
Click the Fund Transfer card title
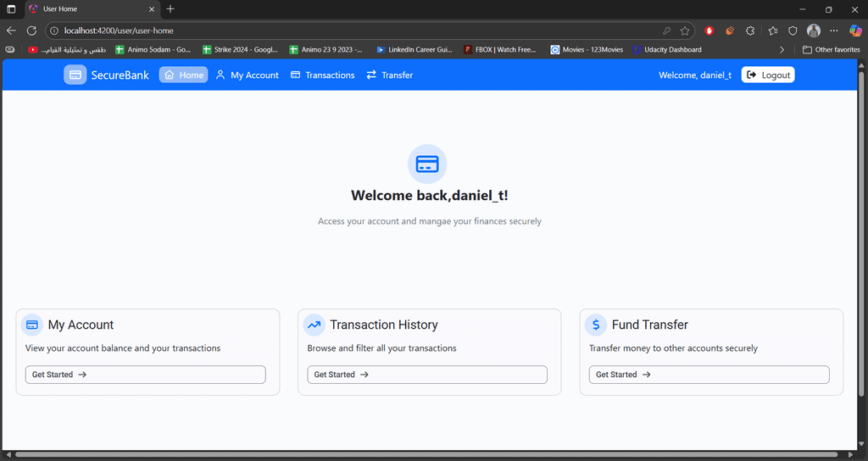tap(650, 325)
